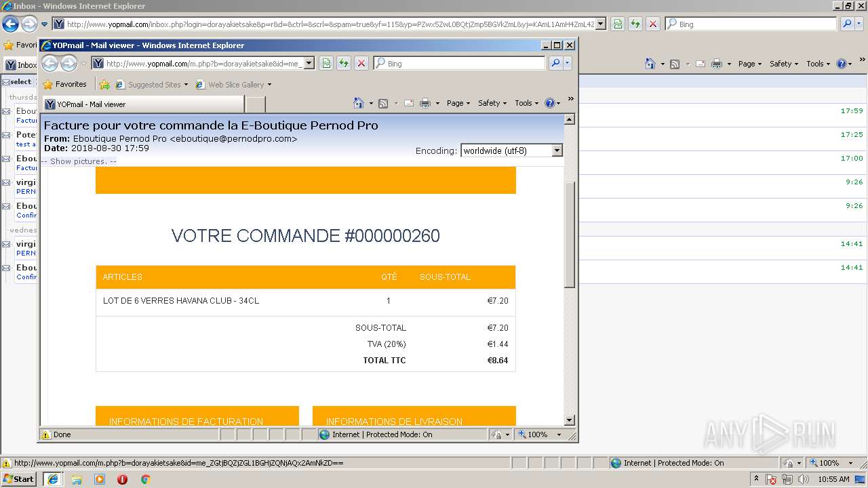Open Safety menu in Mail viewer
Image resolution: width=868 pixels, height=488 pixels.
click(492, 103)
